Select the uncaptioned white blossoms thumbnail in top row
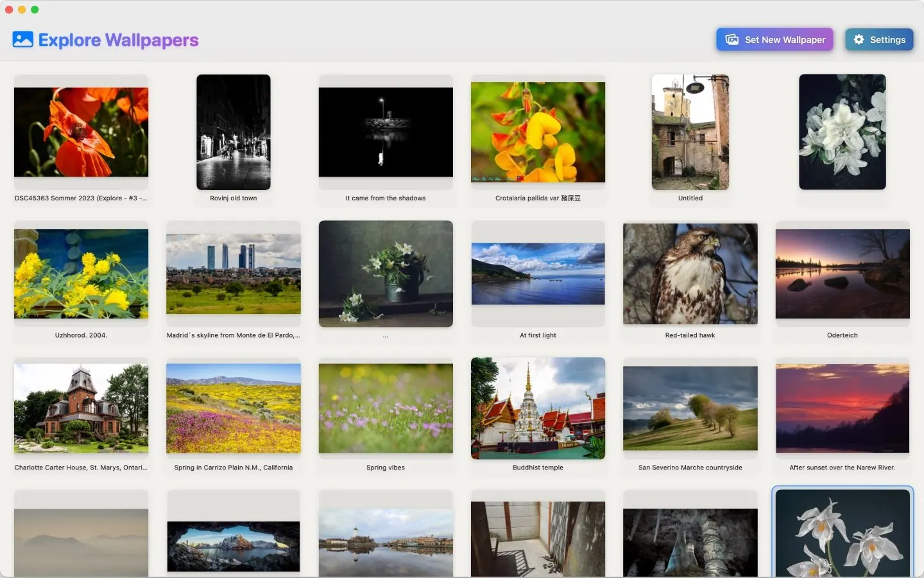This screenshot has height=578, width=924. 843,132
